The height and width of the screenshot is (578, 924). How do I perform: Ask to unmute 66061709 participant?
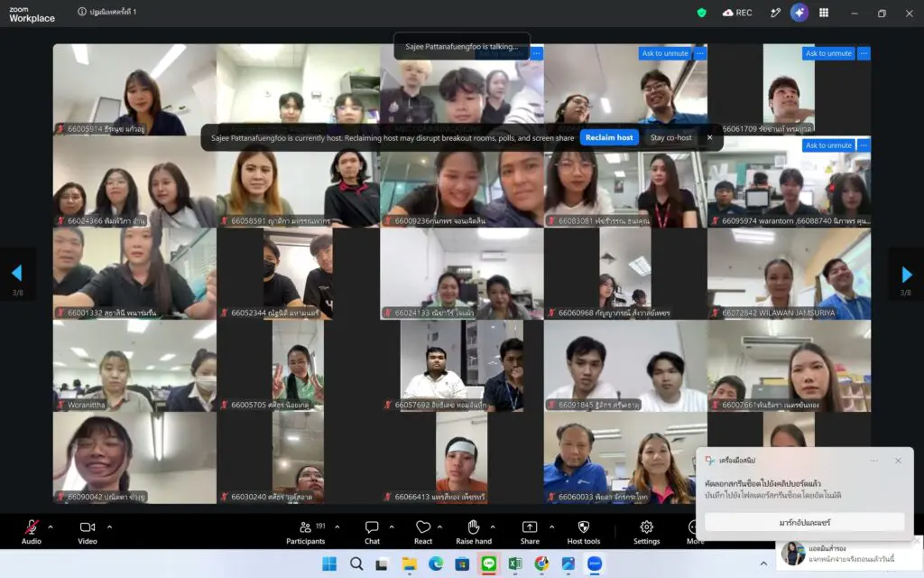coord(828,53)
